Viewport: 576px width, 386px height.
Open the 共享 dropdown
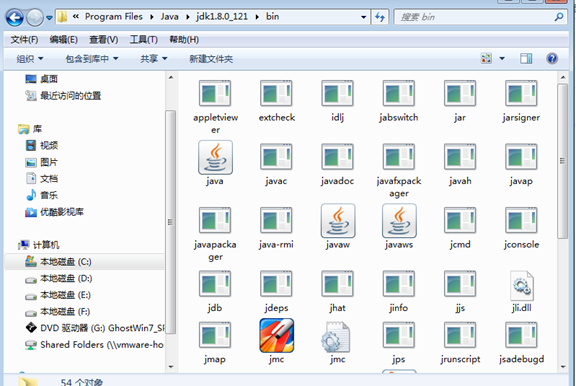point(154,59)
